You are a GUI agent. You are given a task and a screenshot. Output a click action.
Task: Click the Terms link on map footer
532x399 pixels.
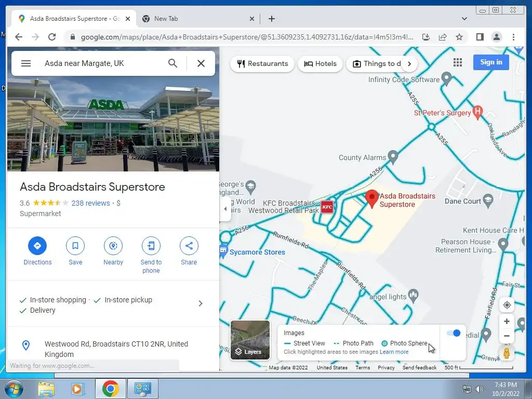(363, 367)
